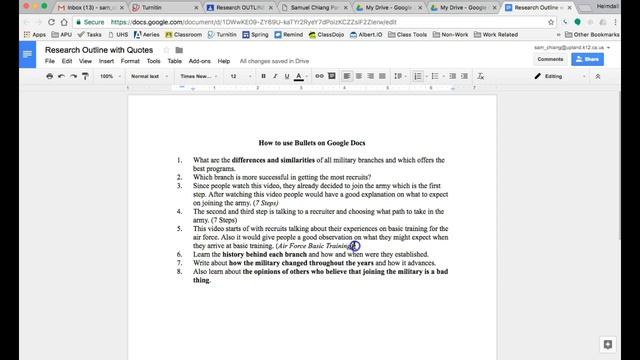This screenshot has width=640, height=360.
Task: Open the Add-ons menu
Action: coord(200,61)
